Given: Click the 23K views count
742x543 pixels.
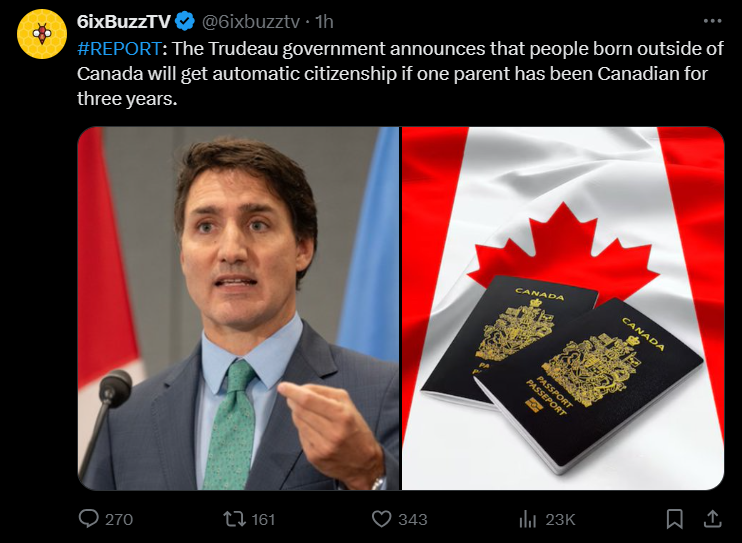Looking at the screenshot, I should [560, 519].
